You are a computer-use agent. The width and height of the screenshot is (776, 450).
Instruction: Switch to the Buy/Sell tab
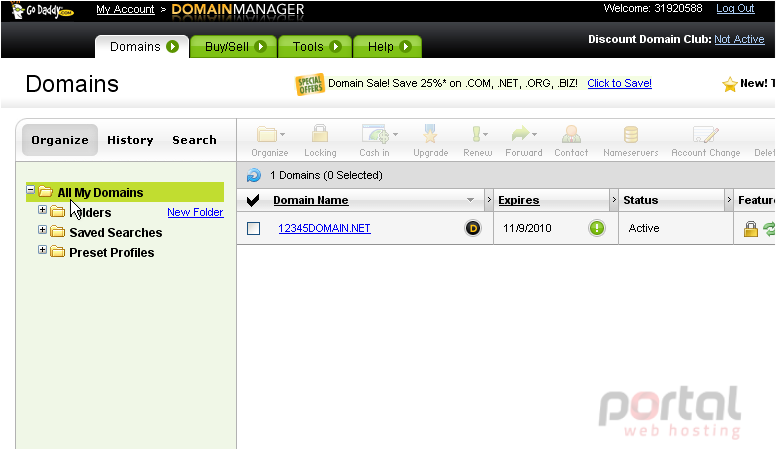coord(234,47)
